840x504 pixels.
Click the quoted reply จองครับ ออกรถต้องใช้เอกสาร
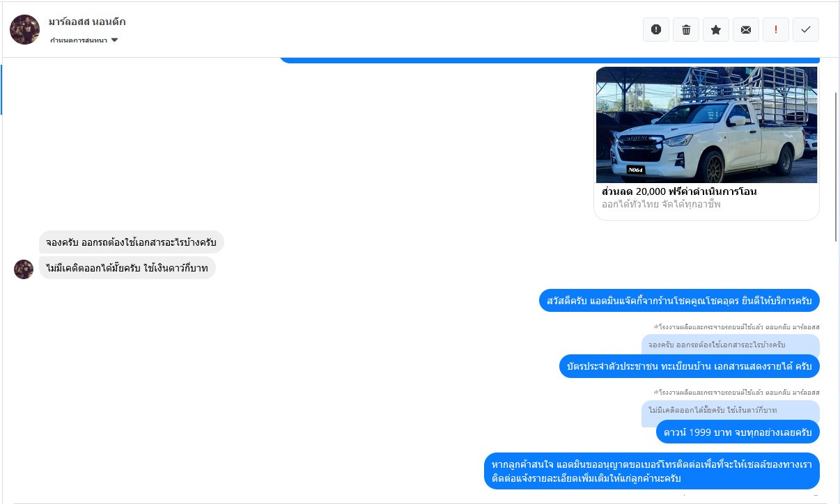click(x=731, y=345)
